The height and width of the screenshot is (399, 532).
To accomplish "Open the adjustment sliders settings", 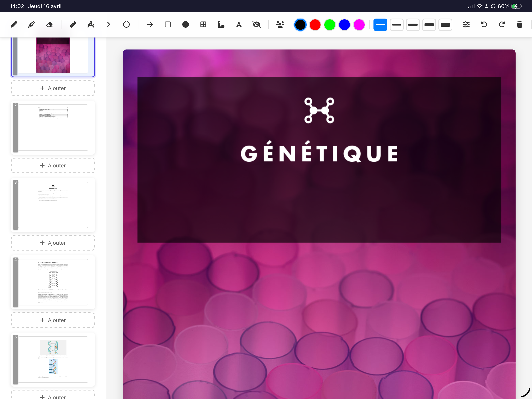I will [466, 25].
